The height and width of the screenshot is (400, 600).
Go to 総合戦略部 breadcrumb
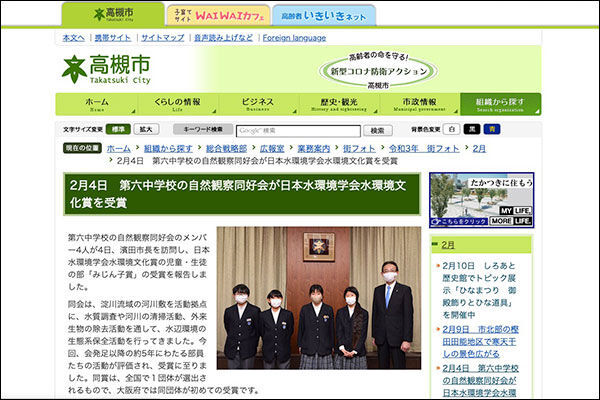point(226,149)
